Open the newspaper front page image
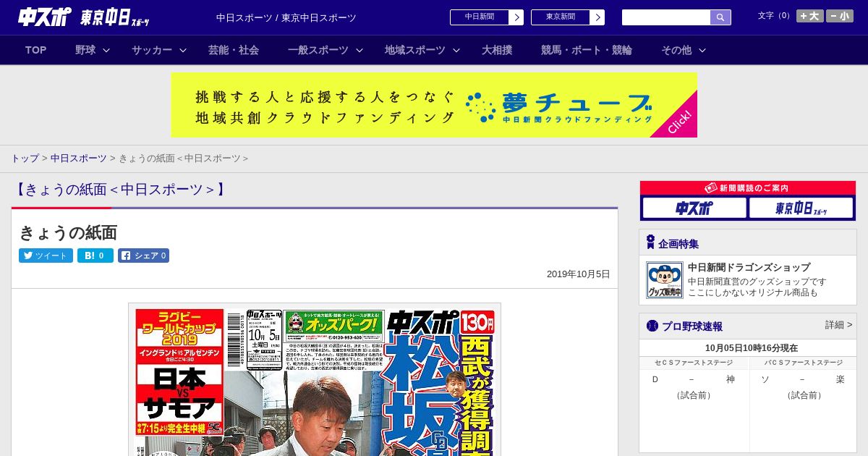Image resolution: width=868 pixels, height=456 pixels. [x=315, y=379]
